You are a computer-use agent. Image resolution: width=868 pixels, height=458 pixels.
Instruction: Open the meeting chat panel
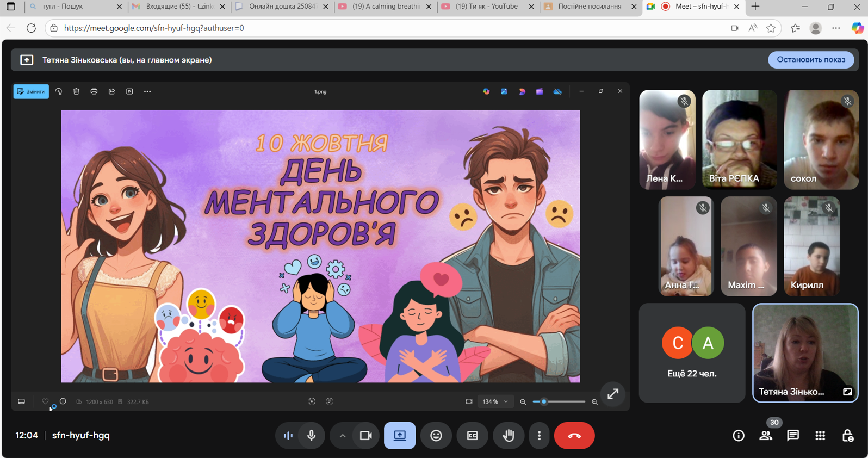(792, 436)
